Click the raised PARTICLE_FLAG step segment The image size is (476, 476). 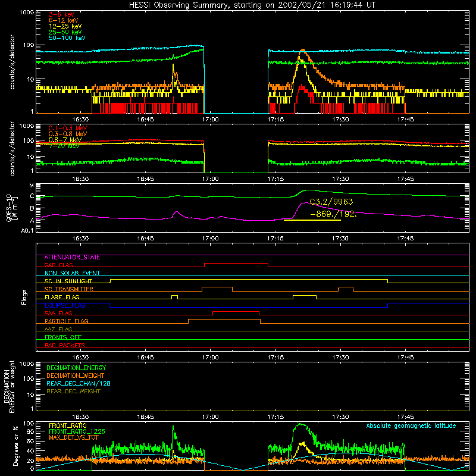click(224, 320)
